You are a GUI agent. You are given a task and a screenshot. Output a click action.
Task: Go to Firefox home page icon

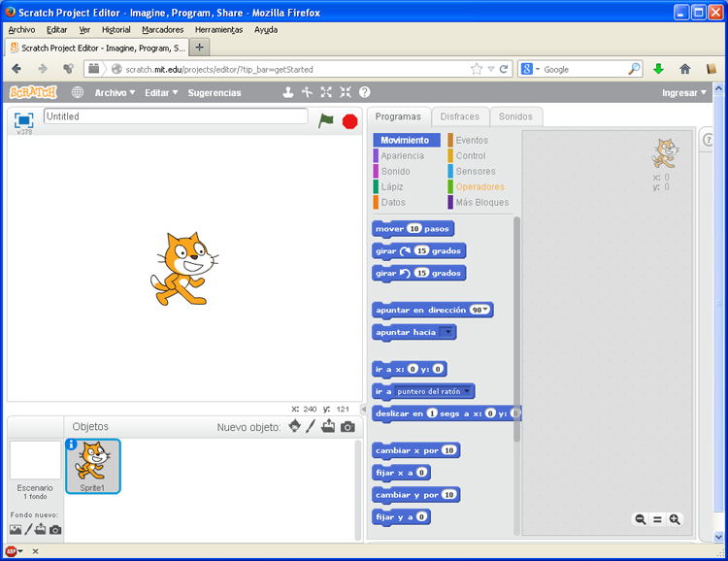(685, 69)
